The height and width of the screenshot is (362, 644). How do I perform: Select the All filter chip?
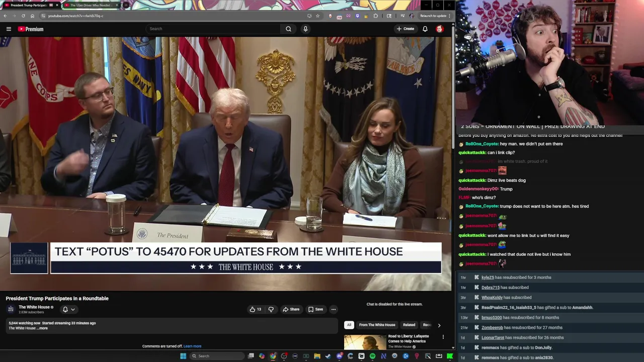coord(349,325)
